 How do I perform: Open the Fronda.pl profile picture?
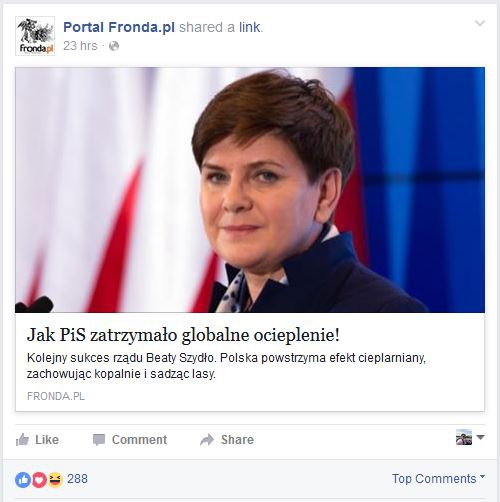point(35,36)
